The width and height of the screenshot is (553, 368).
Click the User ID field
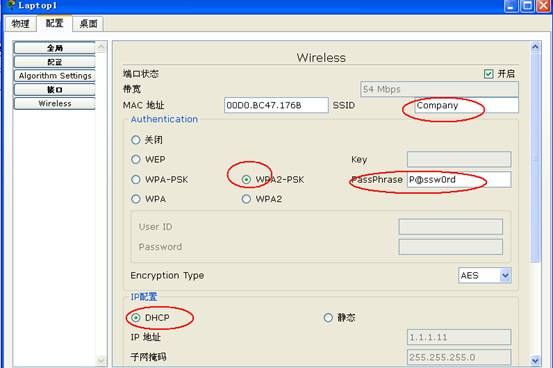(x=451, y=227)
